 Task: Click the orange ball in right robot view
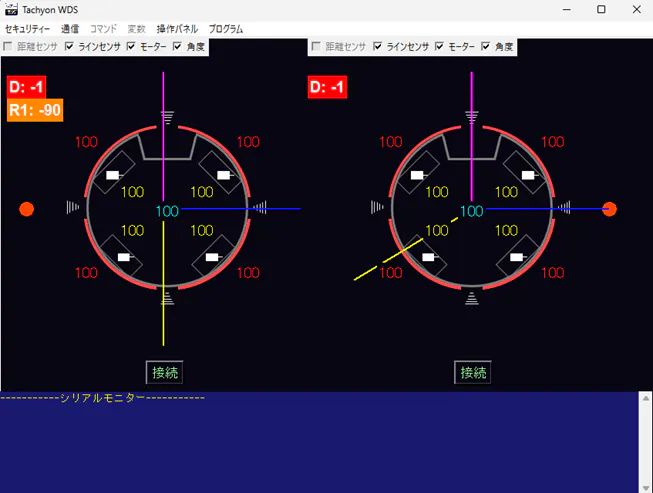pyautogui.click(x=609, y=209)
